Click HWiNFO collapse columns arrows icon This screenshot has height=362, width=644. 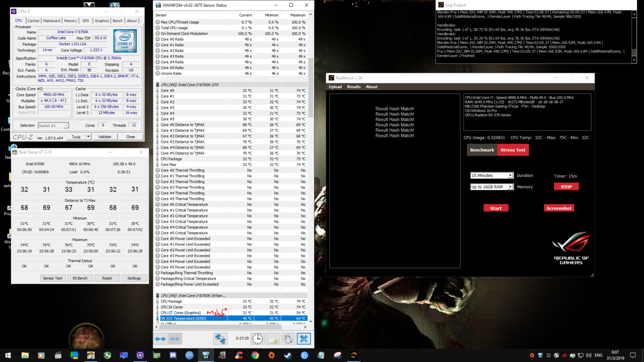[175, 339]
